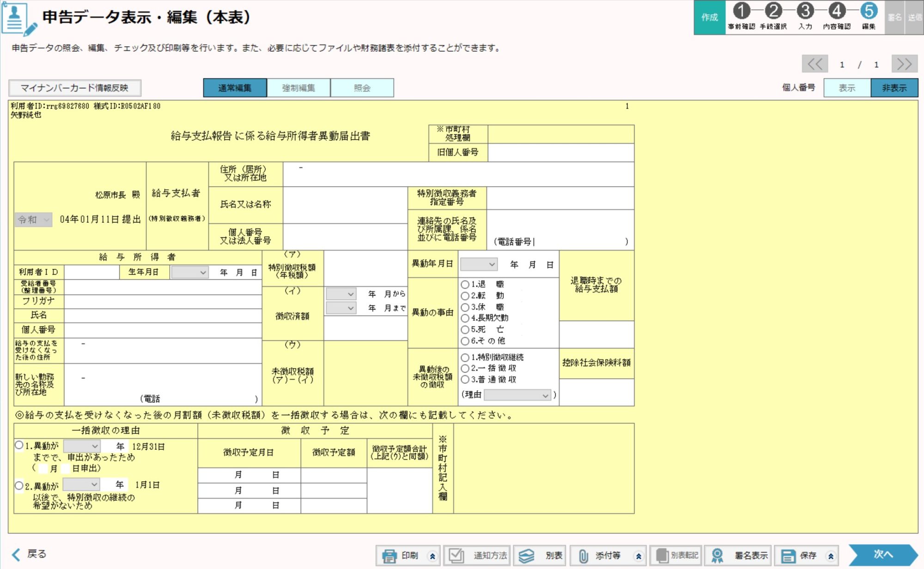Open the 月から era dropdown
The width and height of the screenshot is (924, 569).
(x=341, y=294)
